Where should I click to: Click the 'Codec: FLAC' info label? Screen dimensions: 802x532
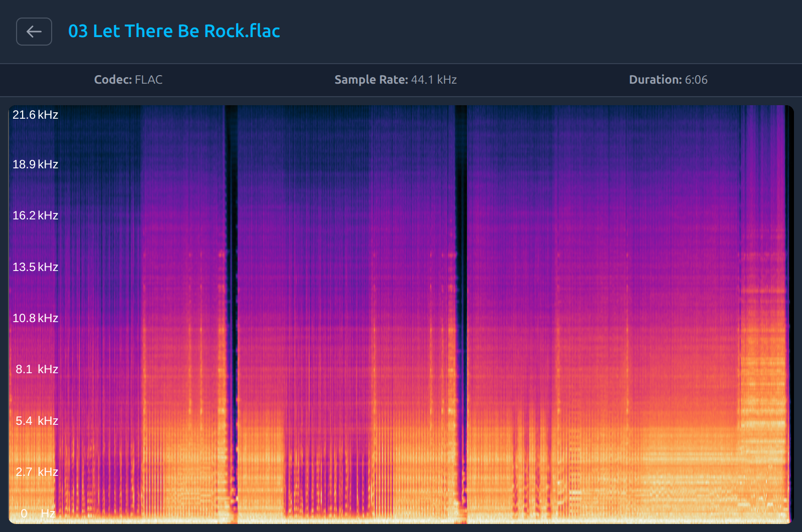[x=128, y=80]
